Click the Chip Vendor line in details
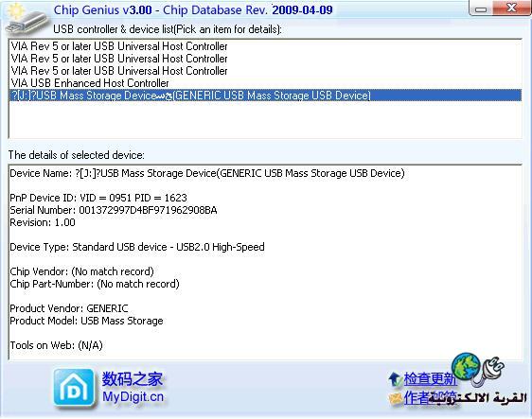 pos(81,271)
